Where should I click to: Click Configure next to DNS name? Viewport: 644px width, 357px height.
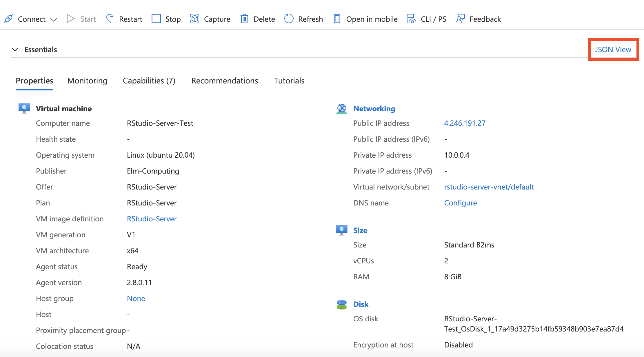pos(460,203)
